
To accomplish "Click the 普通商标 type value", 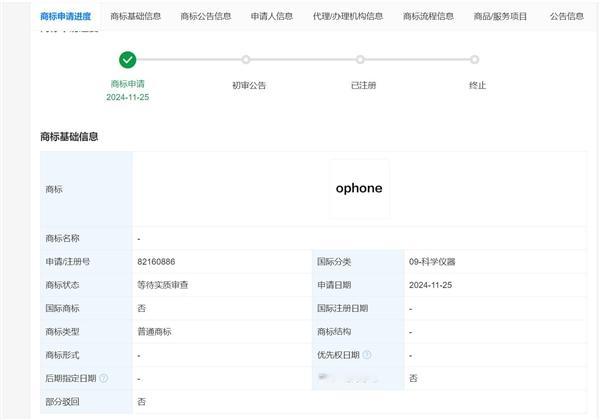I will click(x=154, y=332).
